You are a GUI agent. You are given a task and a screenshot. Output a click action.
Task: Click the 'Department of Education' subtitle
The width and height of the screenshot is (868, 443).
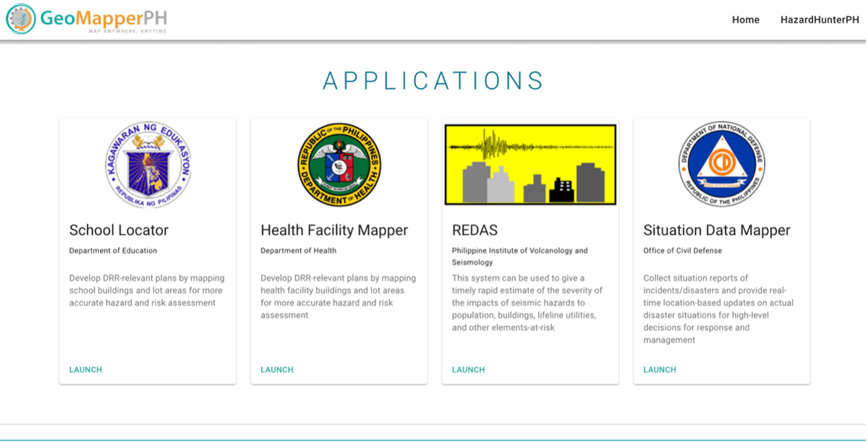[x=113, y=251]
